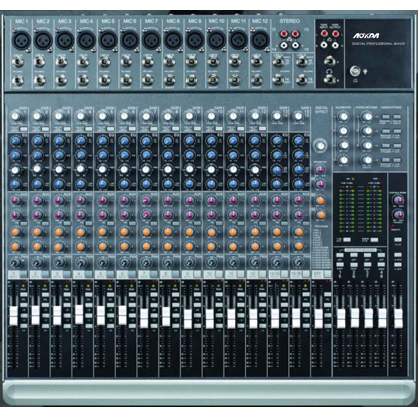The height and width of the screenshot is (418, 418).
Task: Click the MIC 12 XLR input jack
Action: (260, 40)
